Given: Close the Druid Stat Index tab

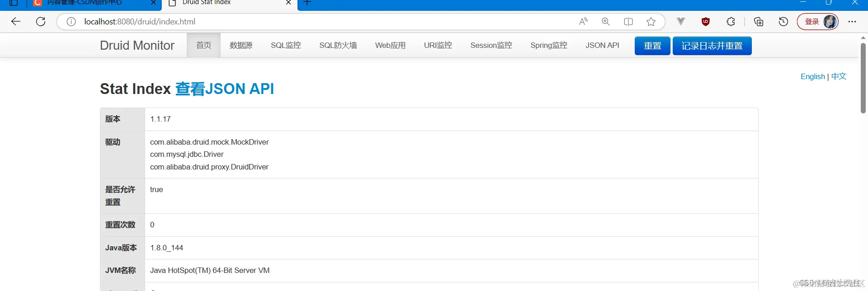Looking at the screenshot, I should [x=288, y=3].
